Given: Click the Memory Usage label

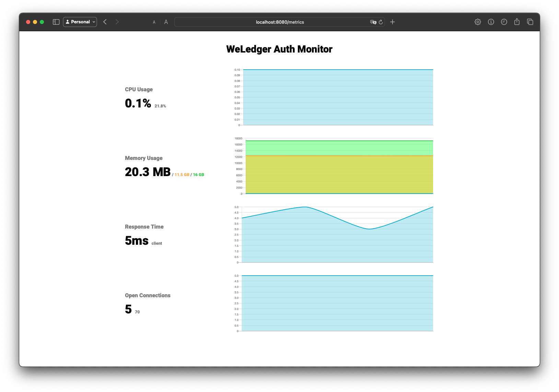Looking at the screenshot, I should (144, 158).
